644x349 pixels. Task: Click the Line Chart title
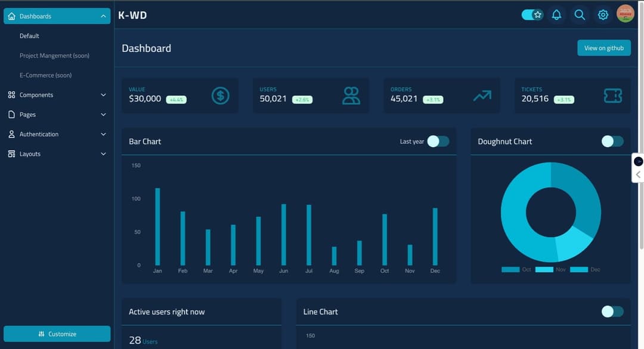[320, 311]
